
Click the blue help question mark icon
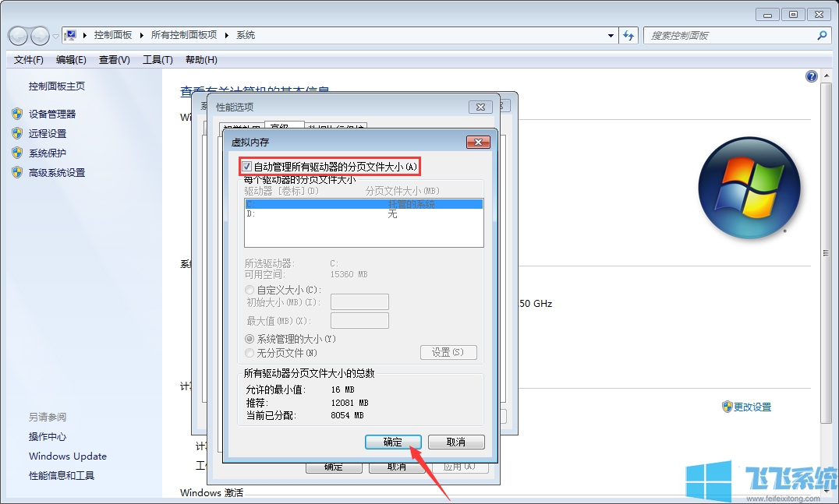coord(812,76)
